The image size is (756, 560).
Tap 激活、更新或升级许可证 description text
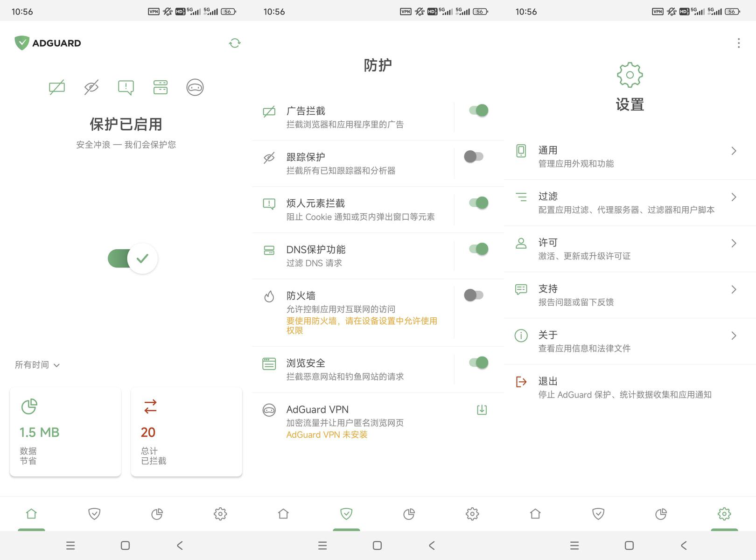(584, 256)
